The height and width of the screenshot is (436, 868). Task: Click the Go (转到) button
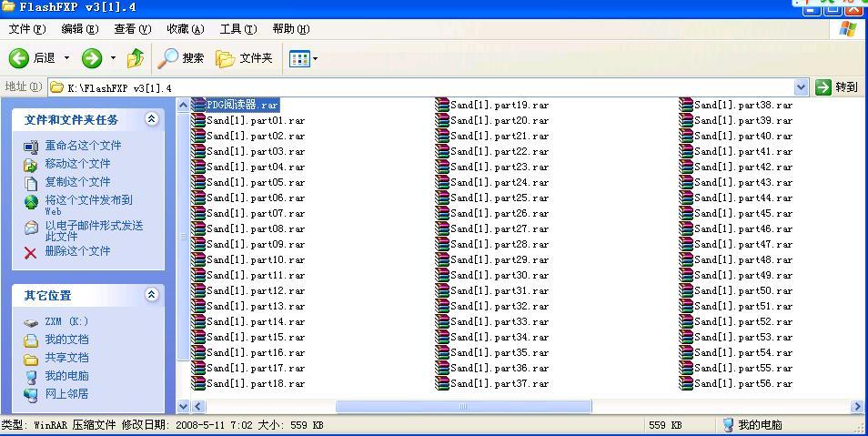coord(836,87)
